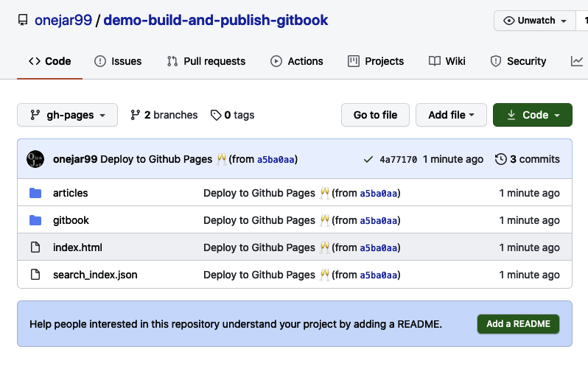Click onejar99 author name in commit bar
This screenshot has height=380, width=588.
click(x=75, y=159)
